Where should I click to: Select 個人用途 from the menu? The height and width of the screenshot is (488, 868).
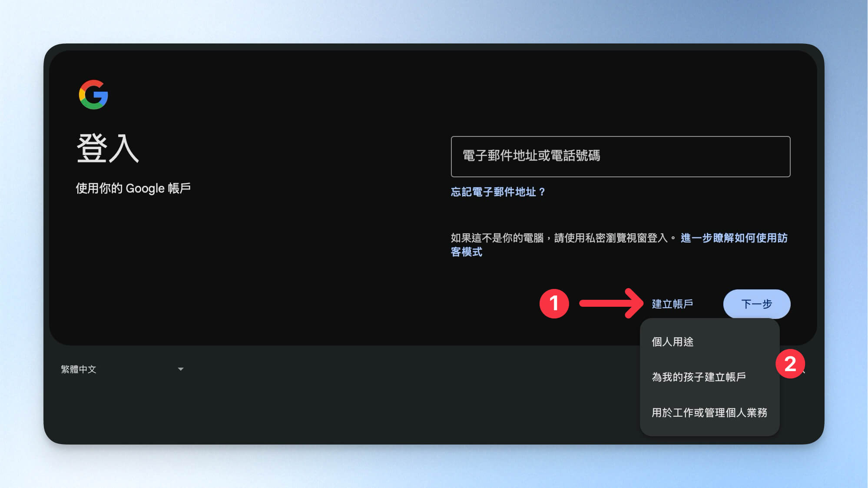point(673,342)
